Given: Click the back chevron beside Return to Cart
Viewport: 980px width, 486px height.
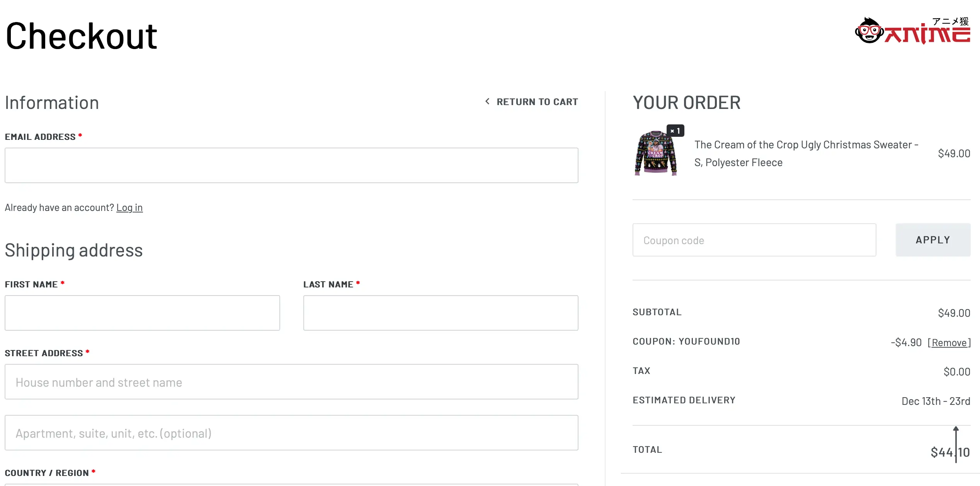Looking at the screenshot, I should tap(487, 102).
